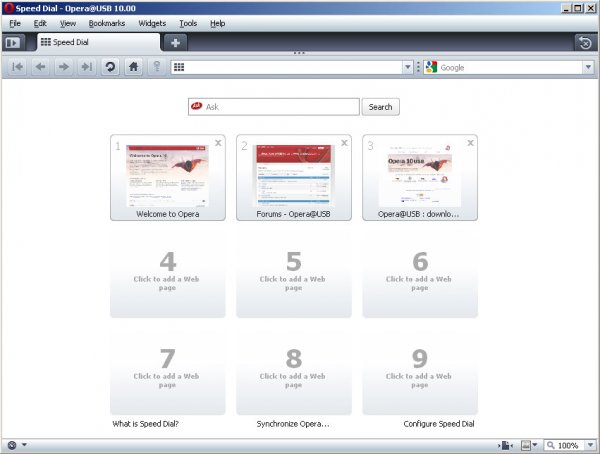600x454 pixels.
Task: Open the address bar history dropdown
Action: (x=408, y=67)
